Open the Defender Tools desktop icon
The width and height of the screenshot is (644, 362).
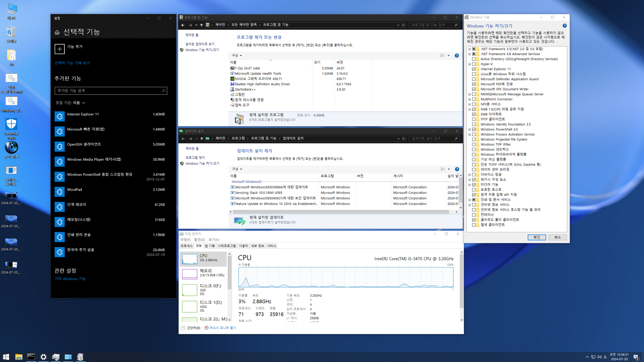pos(11,125)
